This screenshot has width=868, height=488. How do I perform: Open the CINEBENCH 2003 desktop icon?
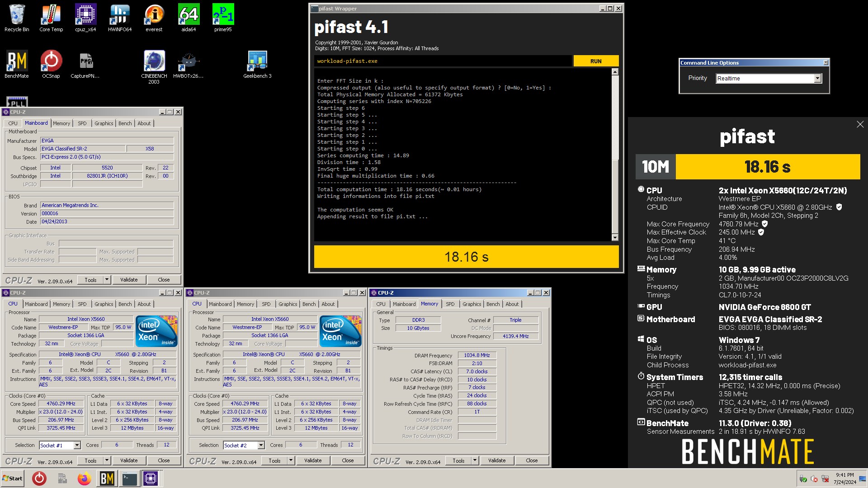coord(154,67)
